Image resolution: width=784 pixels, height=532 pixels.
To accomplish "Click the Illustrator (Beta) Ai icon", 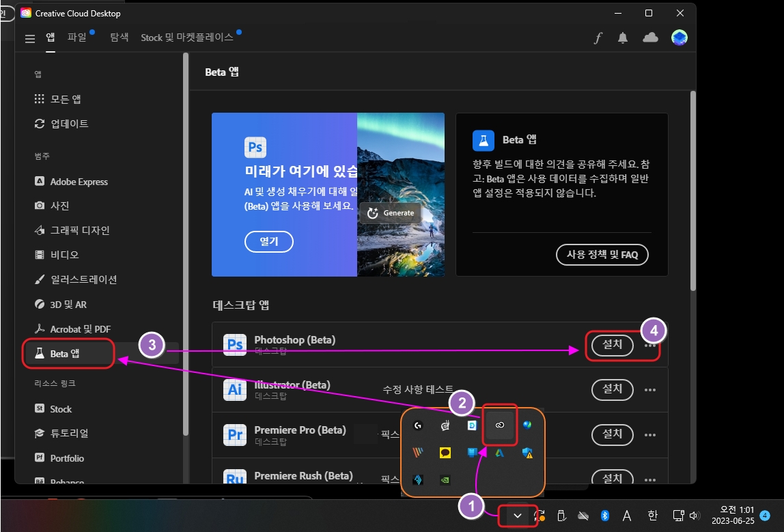I will pos(235,389).
